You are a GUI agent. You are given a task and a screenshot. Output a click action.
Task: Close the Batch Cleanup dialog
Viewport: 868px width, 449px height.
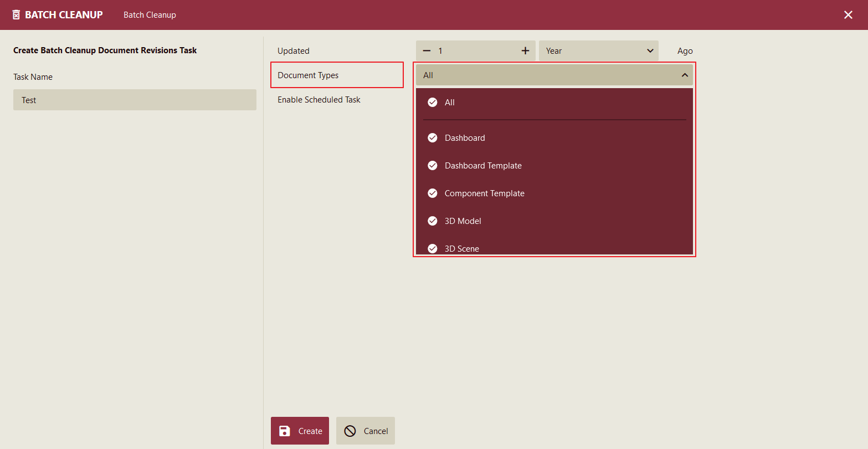tap(848, 15)
